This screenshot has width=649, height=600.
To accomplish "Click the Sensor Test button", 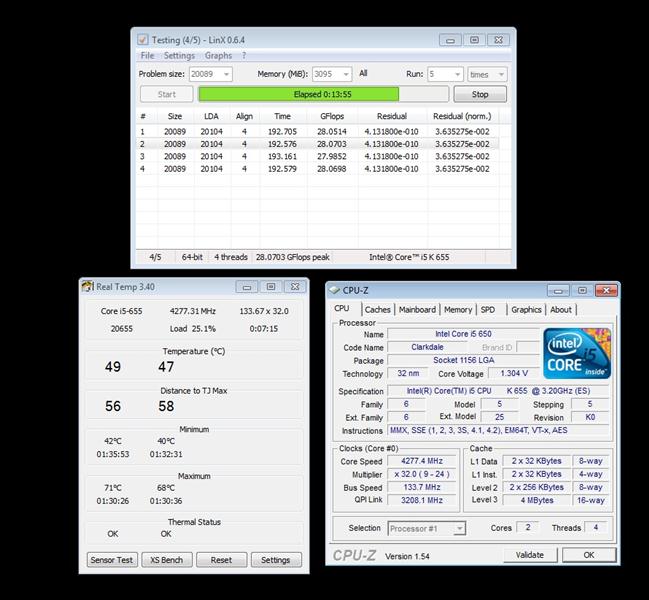I will (112, 560).
